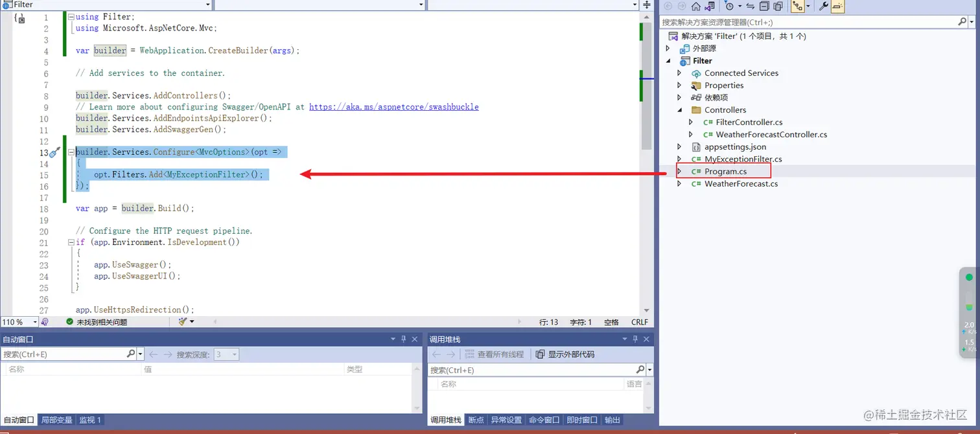Screen dimensions: 980x434
Task: Open the code cleanup broom icon
Action: (182, 322)
